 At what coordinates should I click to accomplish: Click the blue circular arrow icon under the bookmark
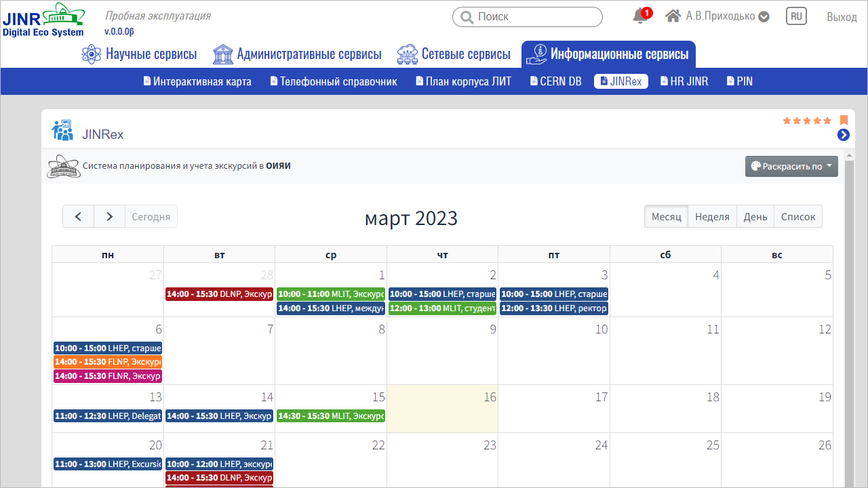click(844, 135)
